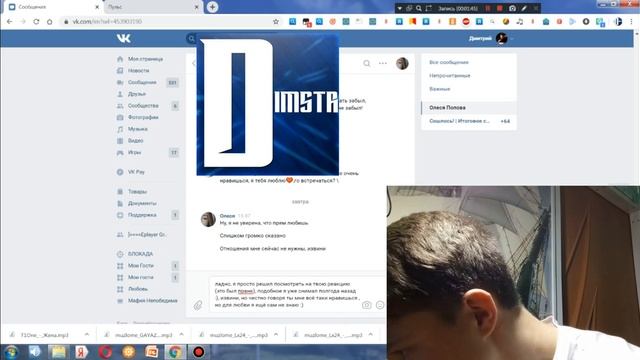Click the camera icon in the message box
This screenshot has height=360, width=640.
367,305
